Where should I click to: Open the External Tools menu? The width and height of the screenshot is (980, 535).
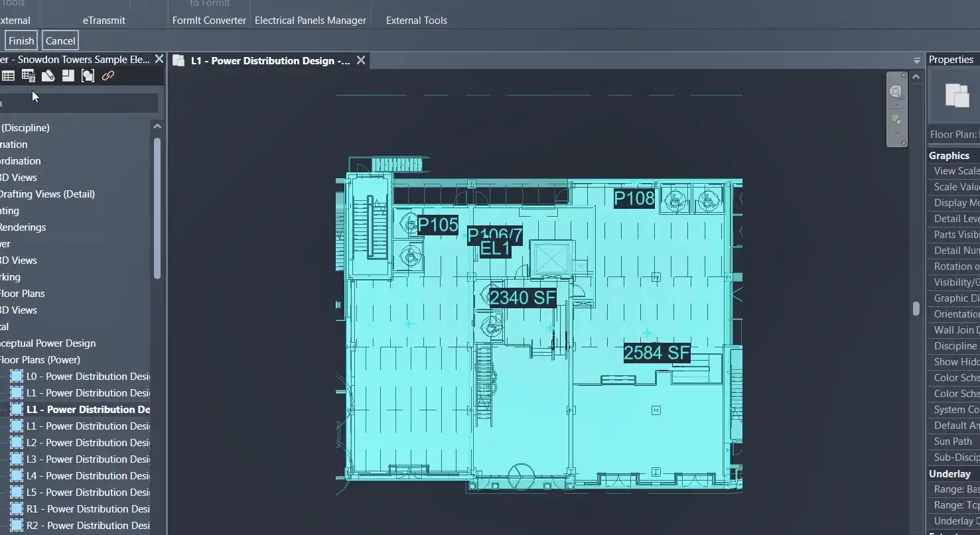click(x=415, y=20)
